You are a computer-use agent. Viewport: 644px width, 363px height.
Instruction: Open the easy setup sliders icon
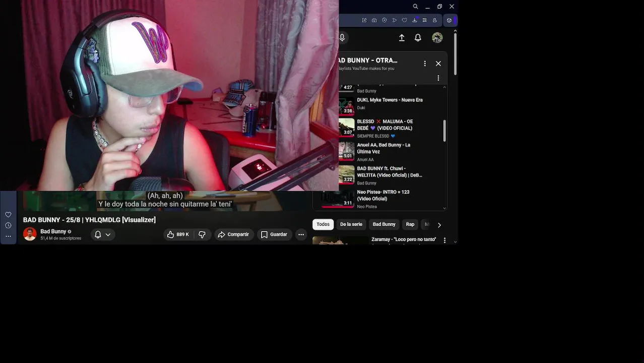pos(424,20)
